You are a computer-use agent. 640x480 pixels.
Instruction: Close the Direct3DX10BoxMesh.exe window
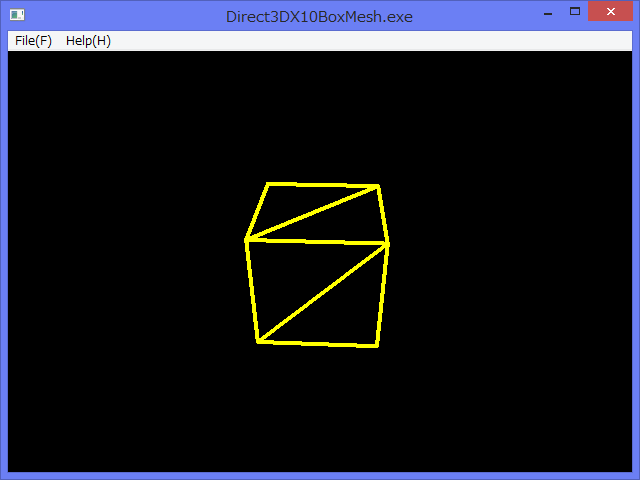click(x=610, y=11)
